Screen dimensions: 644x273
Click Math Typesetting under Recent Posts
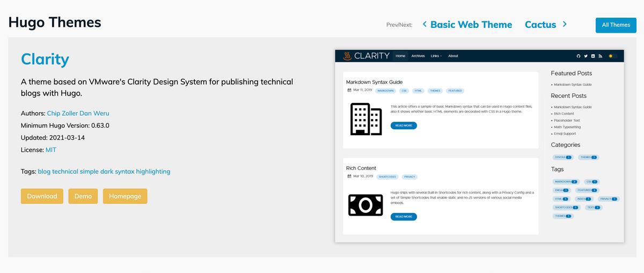[568, 127]
